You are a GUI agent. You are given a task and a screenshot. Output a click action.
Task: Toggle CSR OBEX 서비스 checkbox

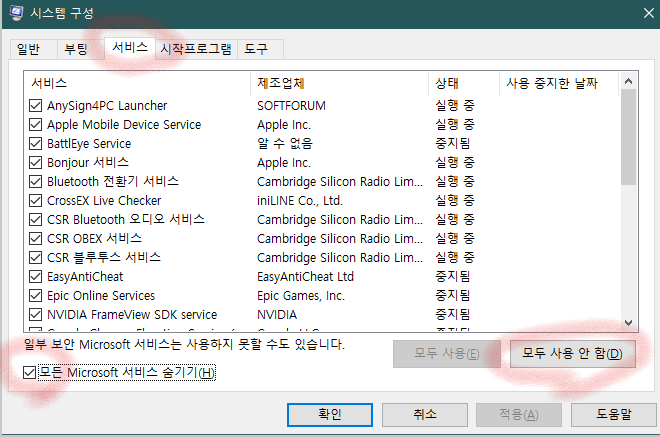click(35, 238)
